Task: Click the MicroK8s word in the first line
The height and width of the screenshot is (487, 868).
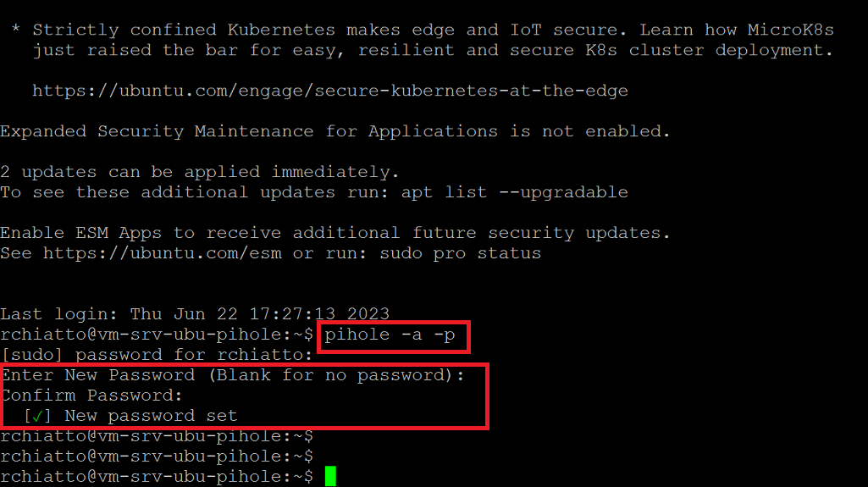Action: [790, 30]
